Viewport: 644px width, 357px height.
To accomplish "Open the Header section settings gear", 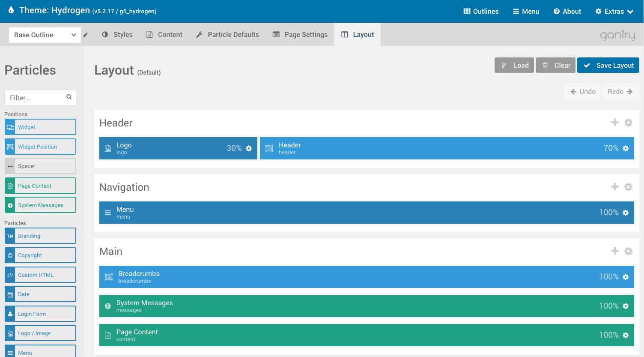I will tap(628, 123).
